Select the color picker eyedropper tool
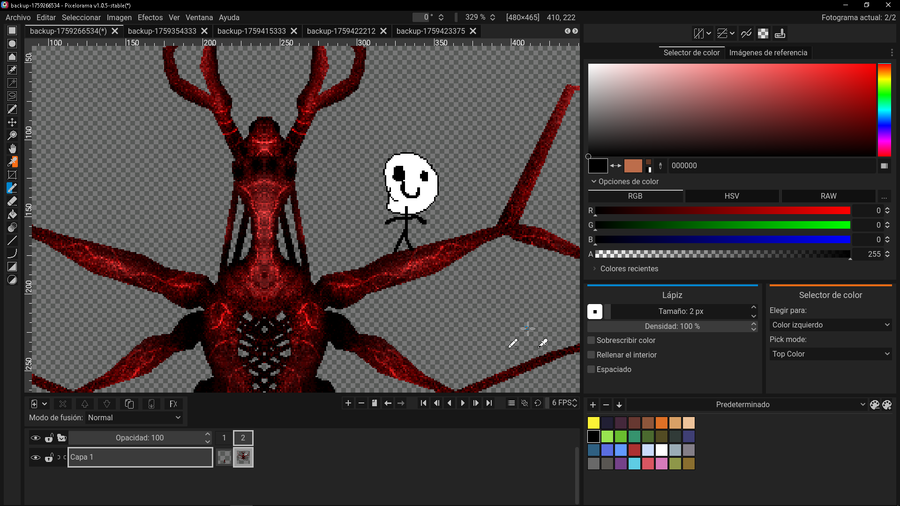Viewport: 900px width, 506px height. 12,162
